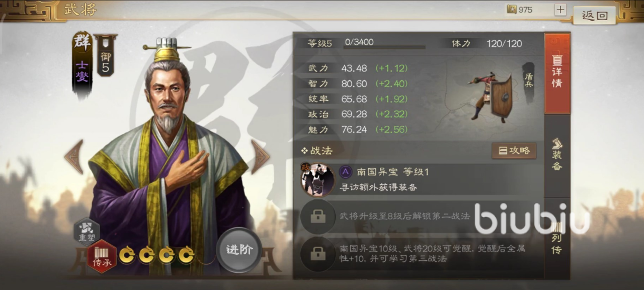Open the 列传 biography tab

click(x=557, y=237)
